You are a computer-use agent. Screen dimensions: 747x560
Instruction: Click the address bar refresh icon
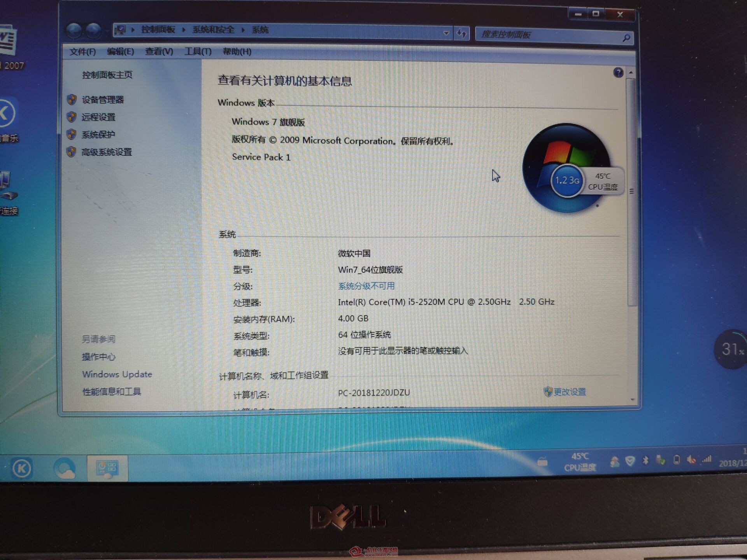click(461, 33)
